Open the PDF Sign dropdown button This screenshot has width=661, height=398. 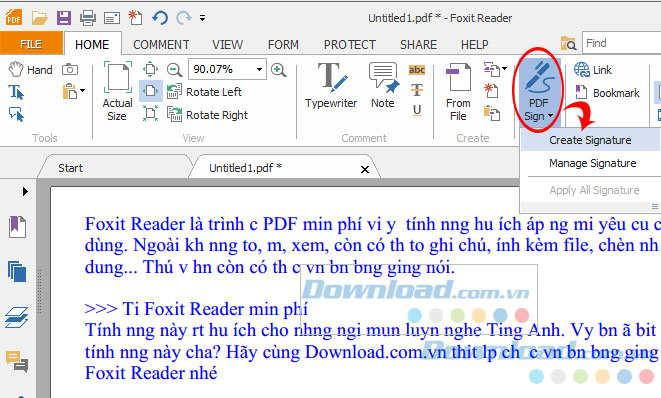539,92
